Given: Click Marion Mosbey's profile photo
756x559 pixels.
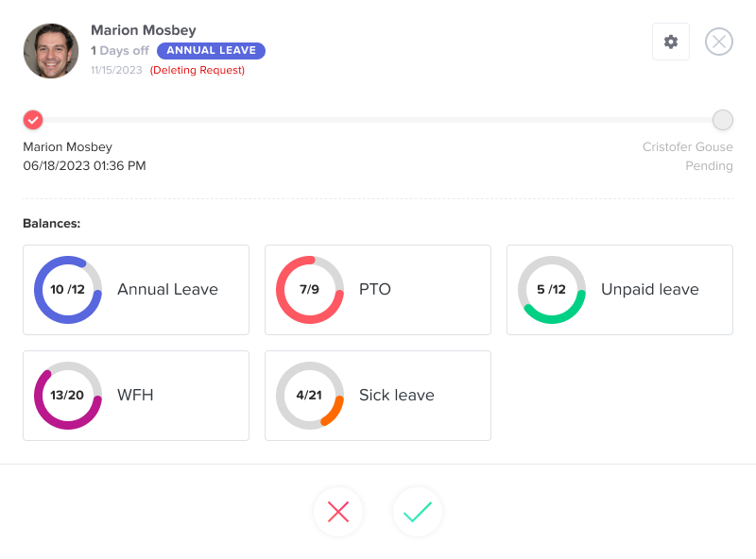Looking at the screenshot, I should tap(51, 51).
